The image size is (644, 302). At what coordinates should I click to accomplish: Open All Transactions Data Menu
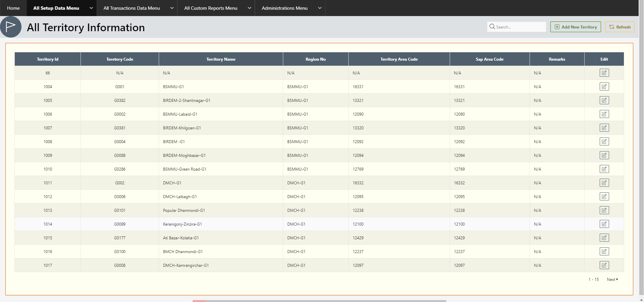tap(132, 8)
